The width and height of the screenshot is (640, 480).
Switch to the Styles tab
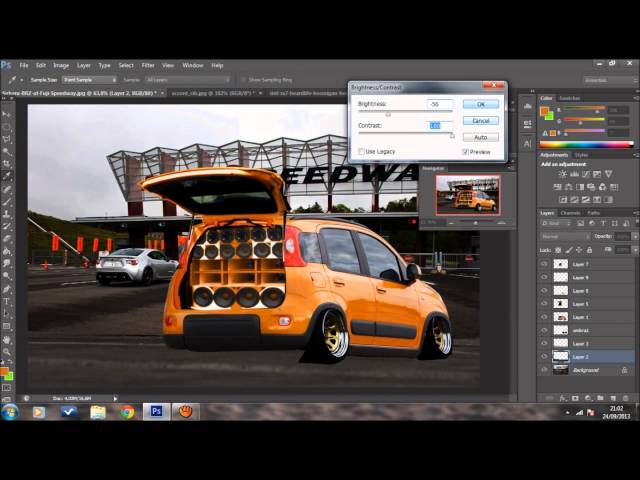pos(581,155)
